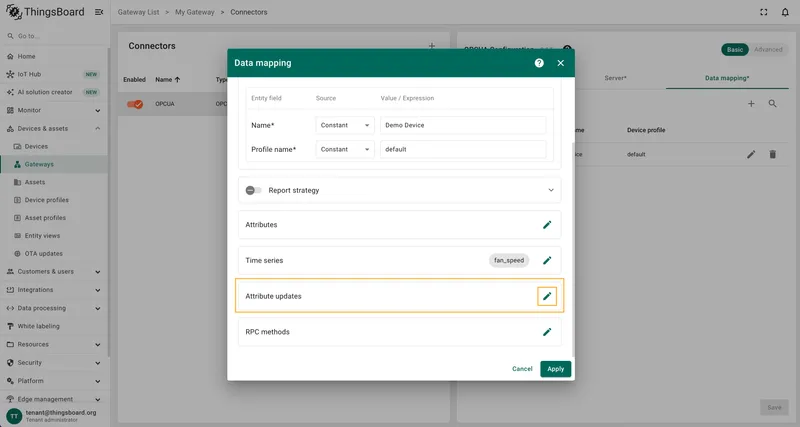Click the OTA updates icon
Viewport: 800px width, 427px height.
(17, 254)
